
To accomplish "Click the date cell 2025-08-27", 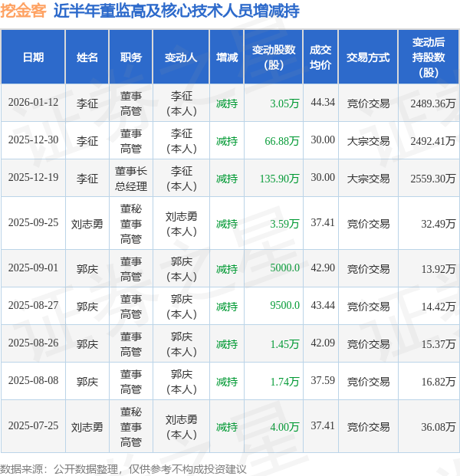I will pos(33,306).
